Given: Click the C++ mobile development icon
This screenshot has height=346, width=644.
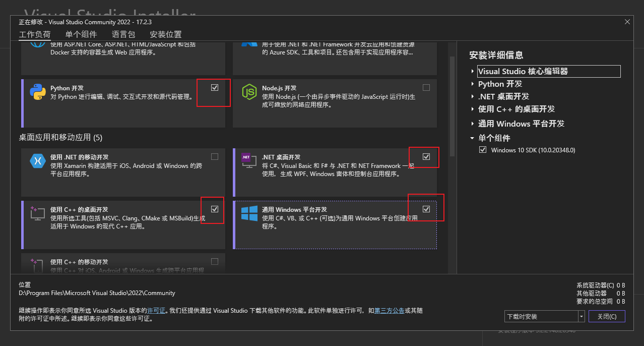Looking at the screenshot, I should (38, 266).
